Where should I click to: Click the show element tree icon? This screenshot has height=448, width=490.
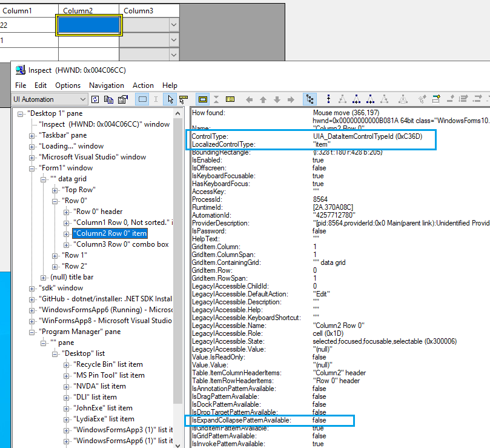310,100
